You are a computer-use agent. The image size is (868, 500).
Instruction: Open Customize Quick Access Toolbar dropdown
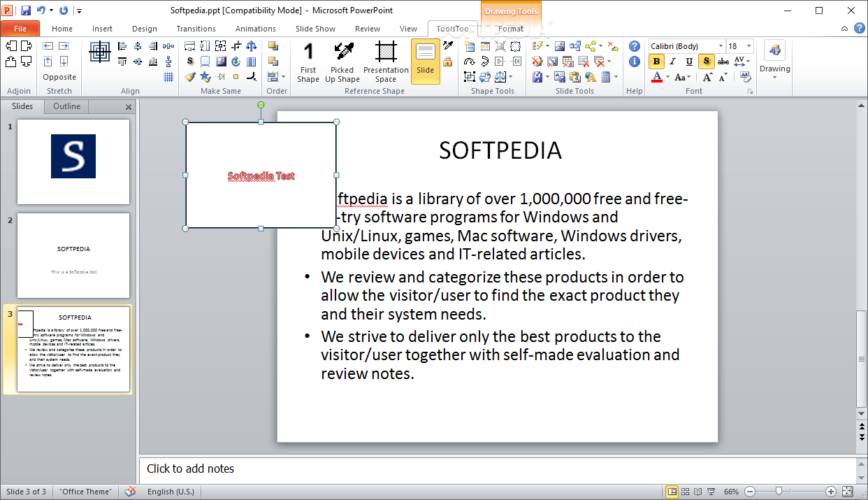(79, 10)
